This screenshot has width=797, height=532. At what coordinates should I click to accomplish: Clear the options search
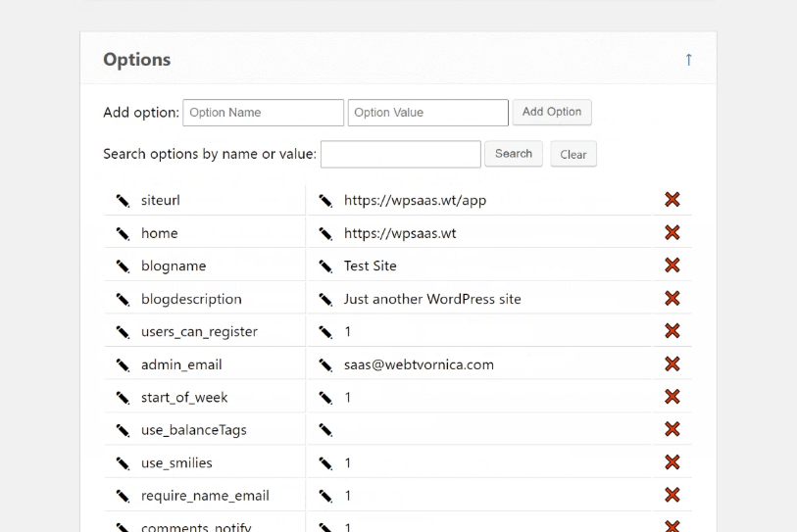tap(573, 155)
